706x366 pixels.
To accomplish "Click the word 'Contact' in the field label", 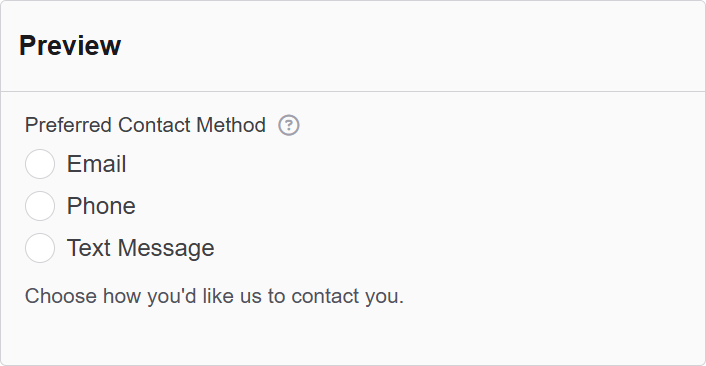I will (x=154, y=125).
